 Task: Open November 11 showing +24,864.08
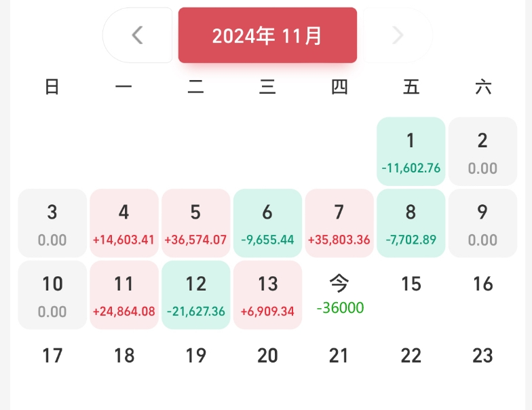coord(123,295)
